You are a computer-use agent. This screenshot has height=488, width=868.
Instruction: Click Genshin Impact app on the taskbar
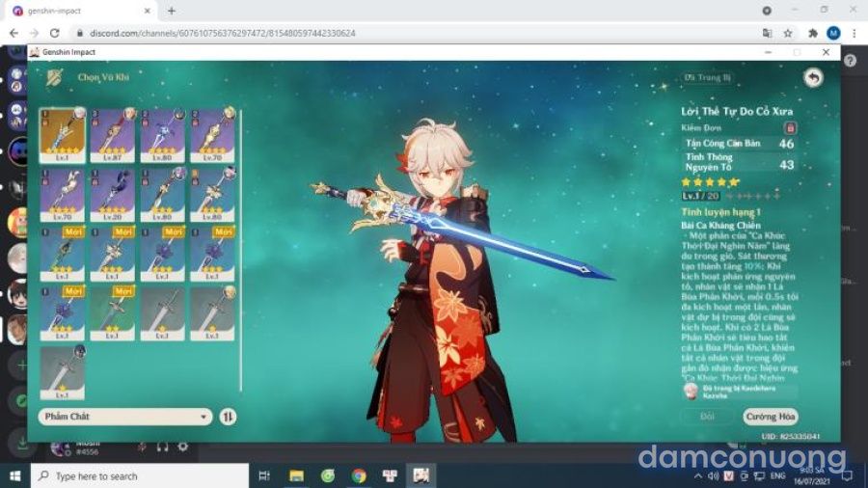[x=420, y=475]
